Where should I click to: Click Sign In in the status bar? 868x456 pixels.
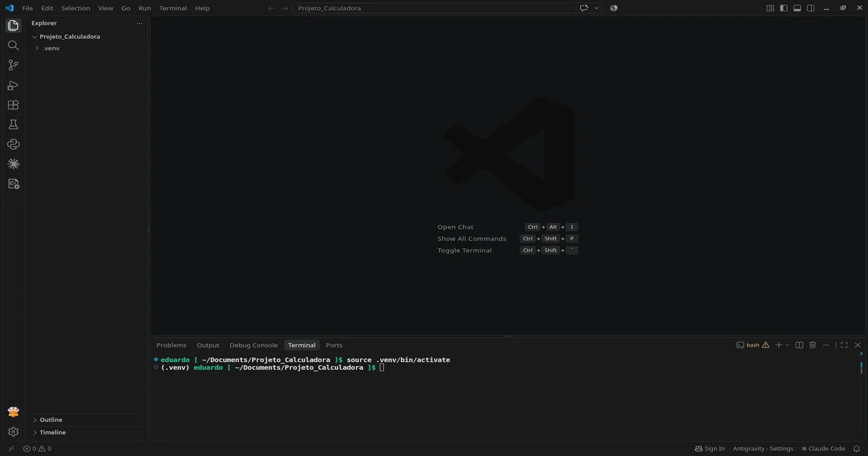710,449
